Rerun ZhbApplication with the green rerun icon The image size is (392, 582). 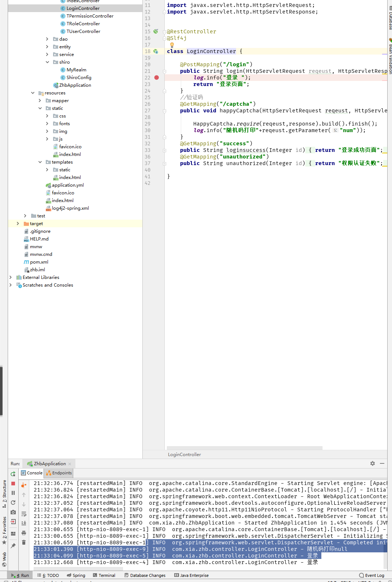click(x=13, y=474)
